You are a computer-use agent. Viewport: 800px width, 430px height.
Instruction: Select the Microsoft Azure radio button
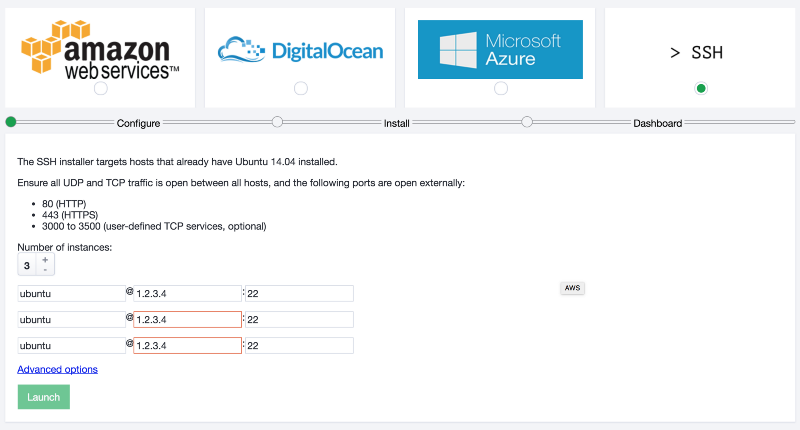click(501, 88)
